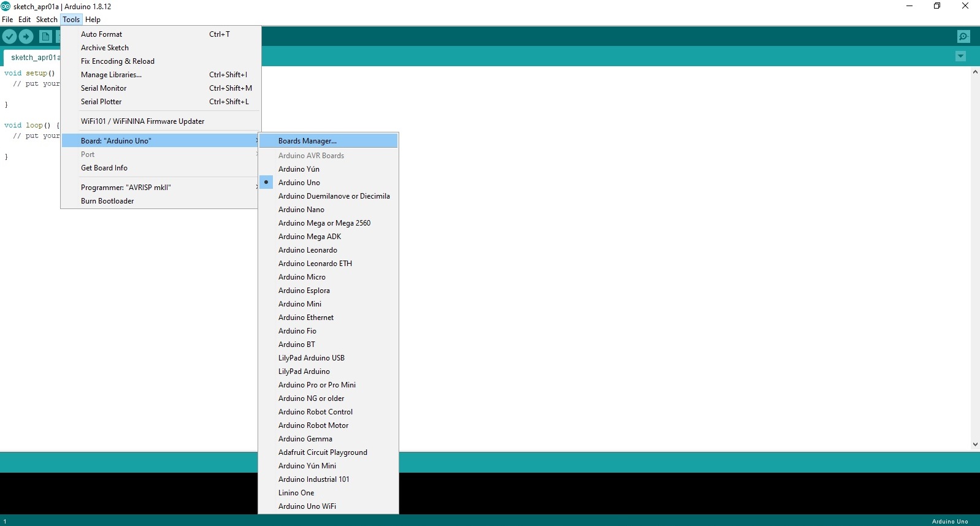Restore down the Arduino window

(937, 6)
